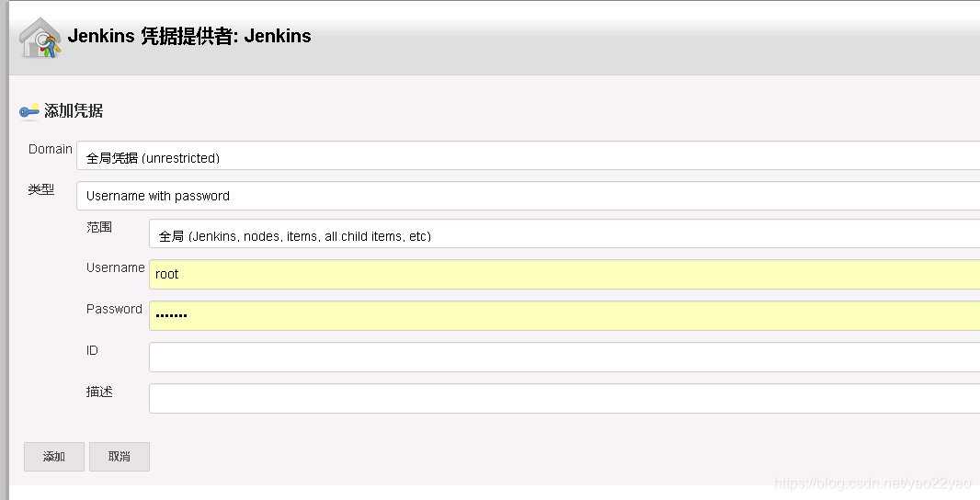Image resolution: width=980 pixels, height=500 pixels.
Task: Focus the Password input field
Action: click(564, 315)
